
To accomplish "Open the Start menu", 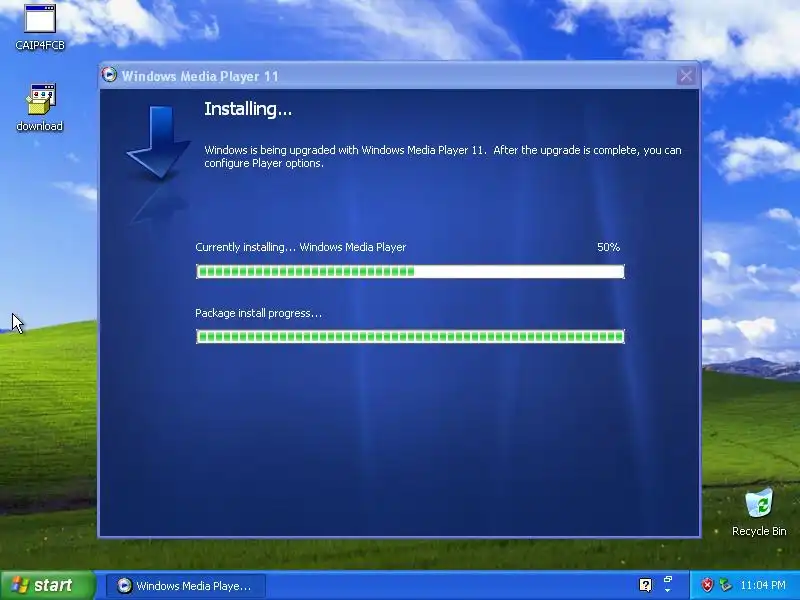I will [x=48, y=585].
